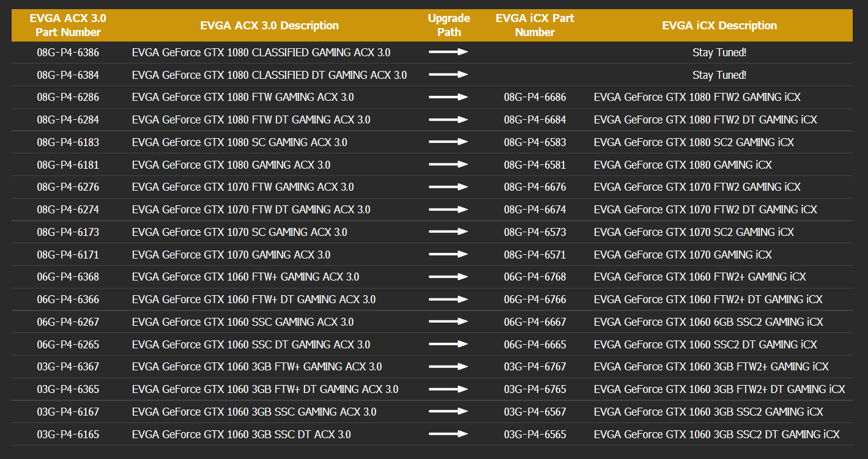
Task: Click the upgrade arrow in the 03G-P4-6365 row
Action: [x=448, y=389]
